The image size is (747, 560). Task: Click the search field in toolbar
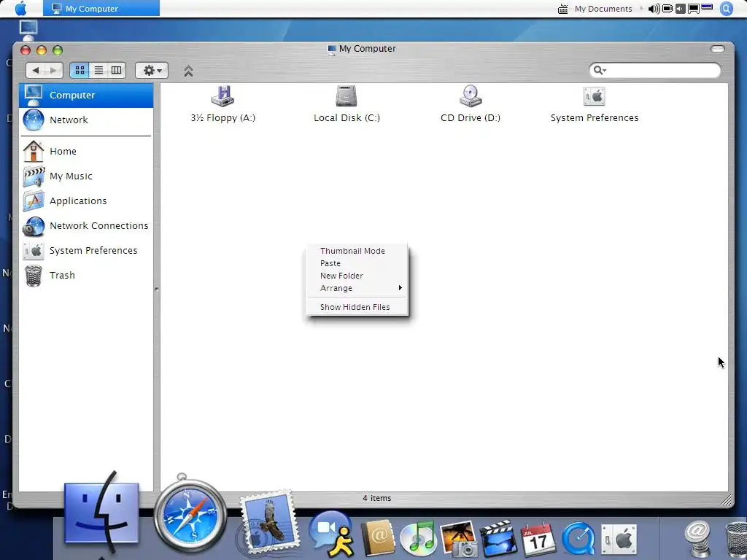(655, 71)
